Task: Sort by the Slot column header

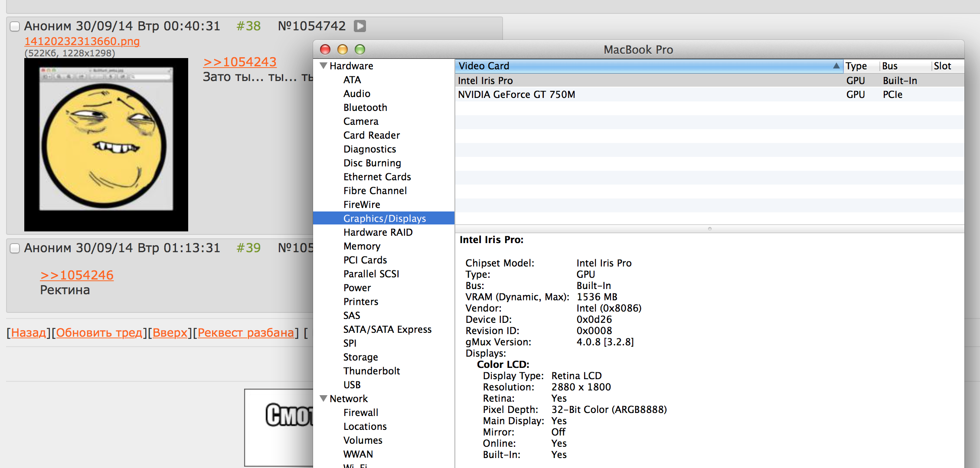Action: [x=948, y=66]
